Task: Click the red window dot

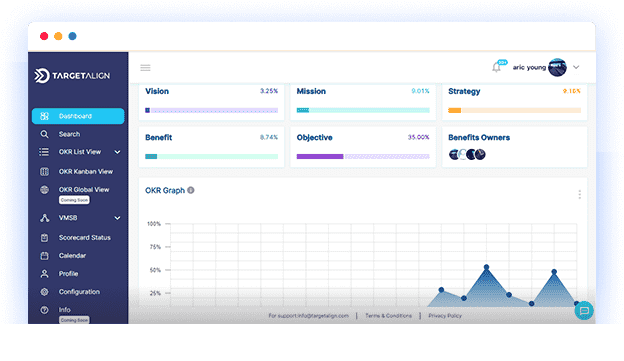Action: point(44,36)
